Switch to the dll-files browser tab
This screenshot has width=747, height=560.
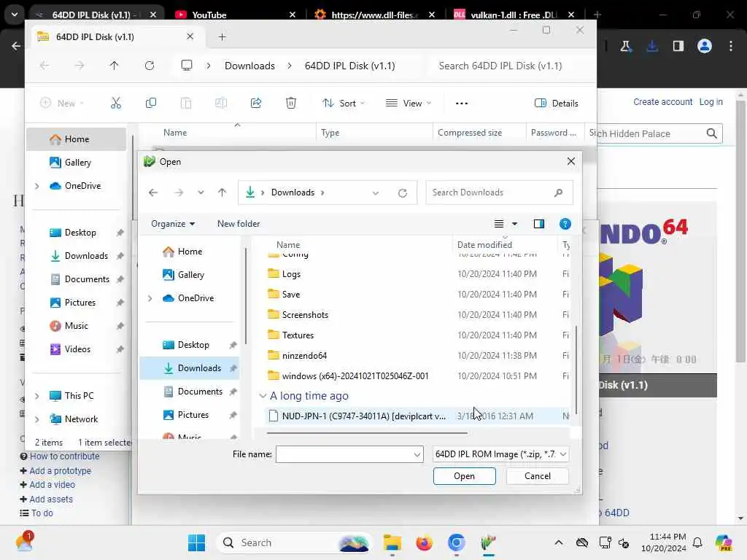coord(373,15)
